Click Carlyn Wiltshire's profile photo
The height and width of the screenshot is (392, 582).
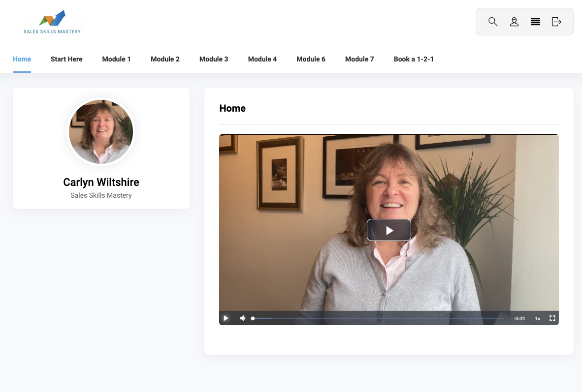[101, 132]
